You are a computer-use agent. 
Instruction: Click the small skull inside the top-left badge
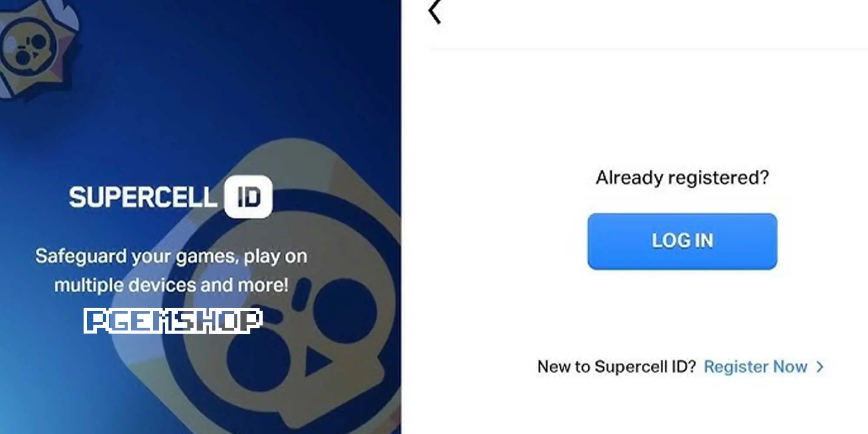tap(27, 48)
